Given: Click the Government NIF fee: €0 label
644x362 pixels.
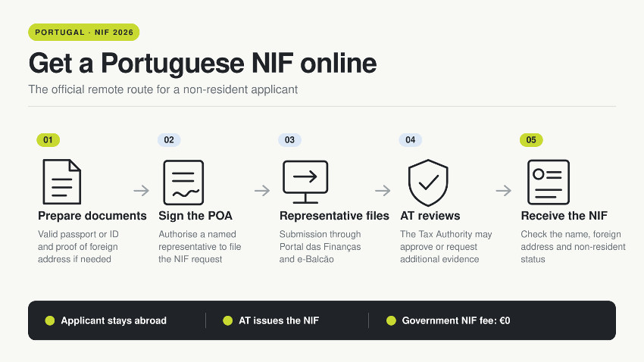Looking at the screenshot, I should [456, 320].
